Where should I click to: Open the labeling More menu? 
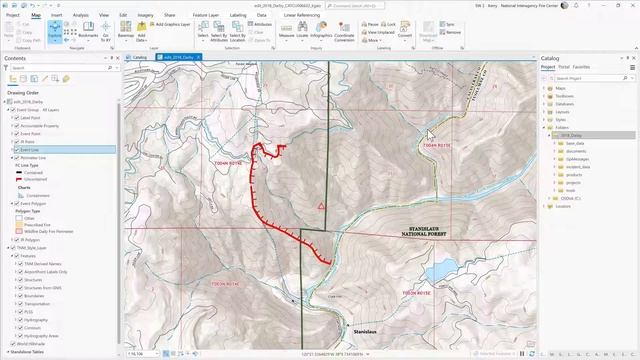[372, 40]
